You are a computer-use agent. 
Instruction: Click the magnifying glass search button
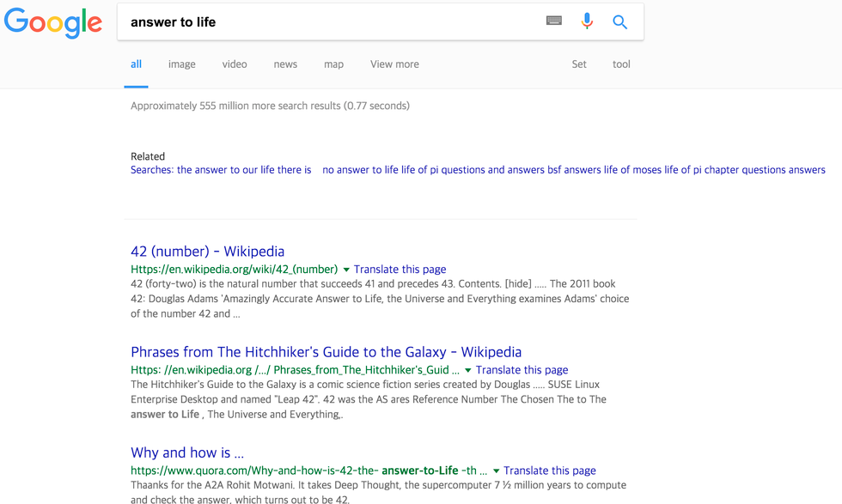619,22
